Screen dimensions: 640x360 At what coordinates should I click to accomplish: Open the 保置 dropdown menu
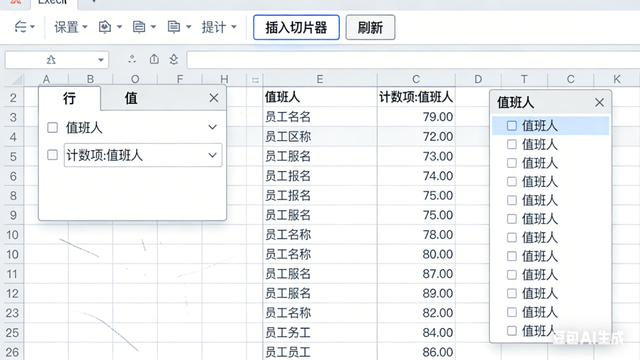(71, 27)
